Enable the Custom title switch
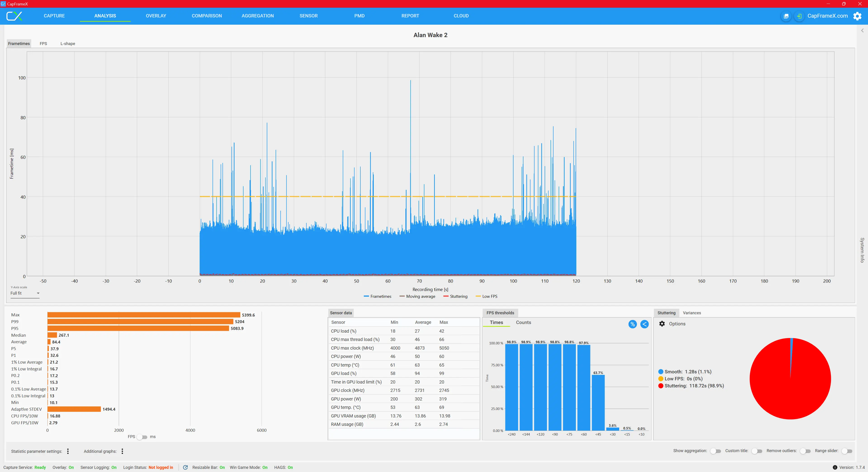 click(757, 451)
